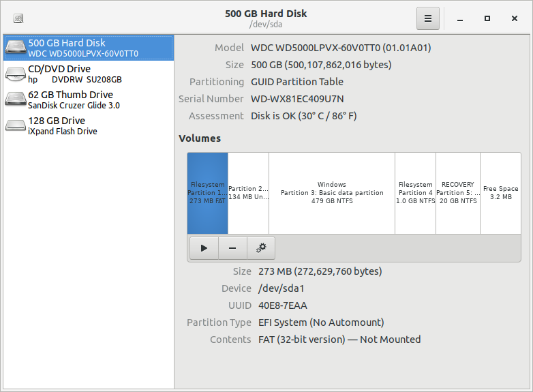This screenshot has width=533, height=392.
Task: Close the Disks window
Action: pyautogui.click(x=515, y=18)
